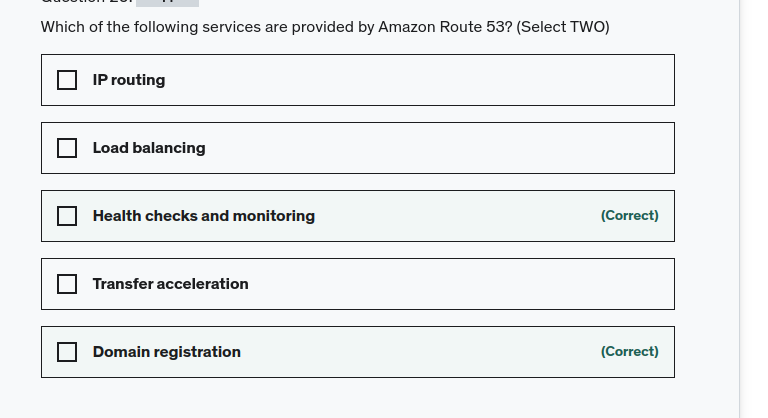Click the partially visible question number heading

[x=85, y=3]
